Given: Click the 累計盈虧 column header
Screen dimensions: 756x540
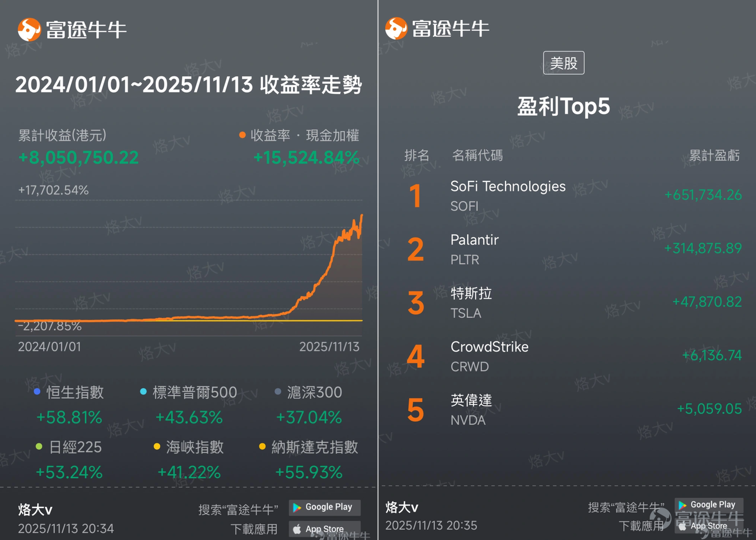Looking at the screenshot, I should (x=715, y=156).
